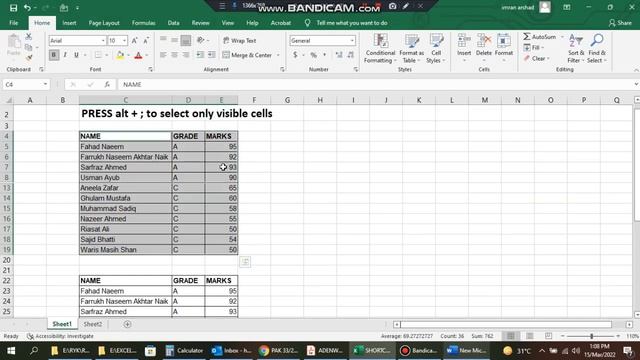Switch to the Insert tab
Viewport: 640px width, 360px height.
[69, 23]
